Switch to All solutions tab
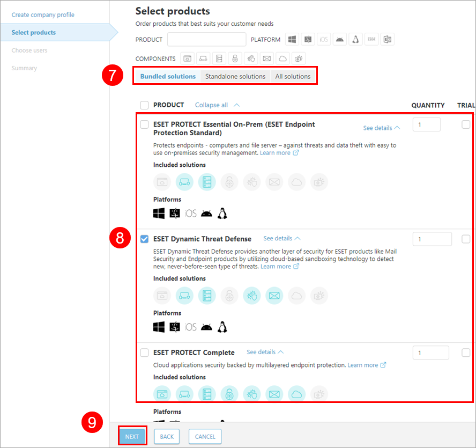Screen dimensions: 476x448 coord(293,76)
